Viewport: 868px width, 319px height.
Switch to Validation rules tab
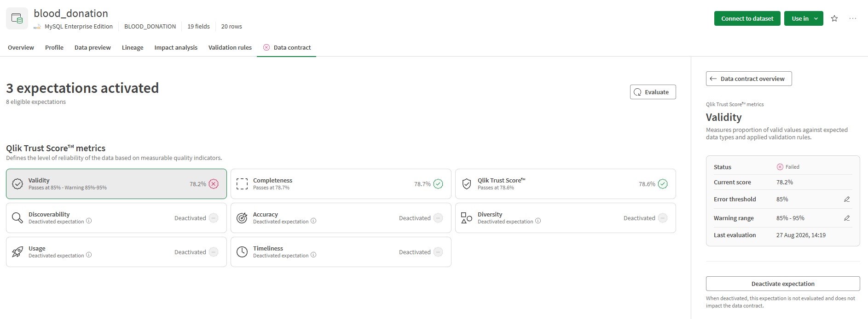click(x=230, y=47)
